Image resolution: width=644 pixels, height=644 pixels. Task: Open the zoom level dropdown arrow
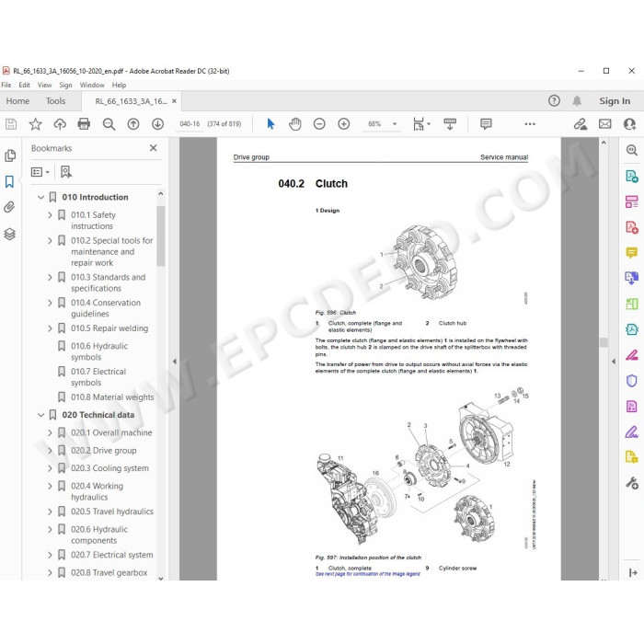point(395,124)
